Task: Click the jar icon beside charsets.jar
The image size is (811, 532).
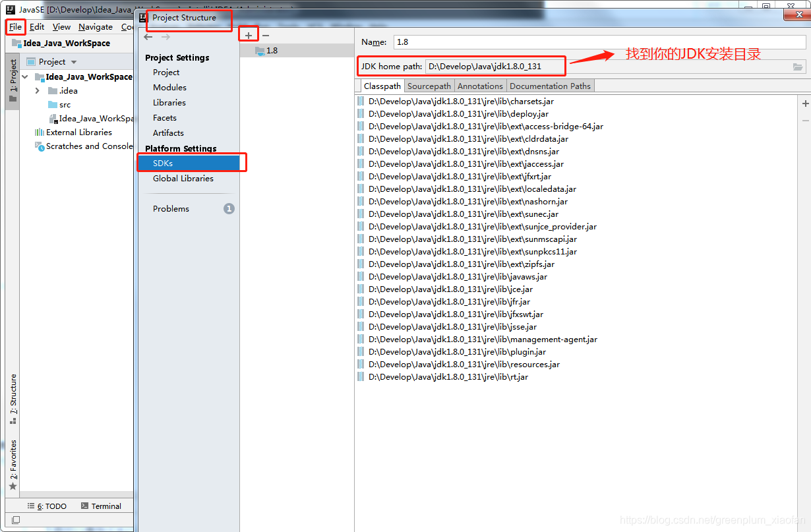Action: click(361, 102)
